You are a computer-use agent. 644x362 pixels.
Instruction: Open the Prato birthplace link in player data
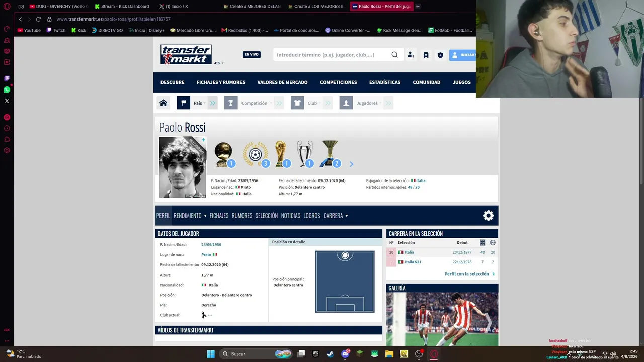[x=206, y=255]
